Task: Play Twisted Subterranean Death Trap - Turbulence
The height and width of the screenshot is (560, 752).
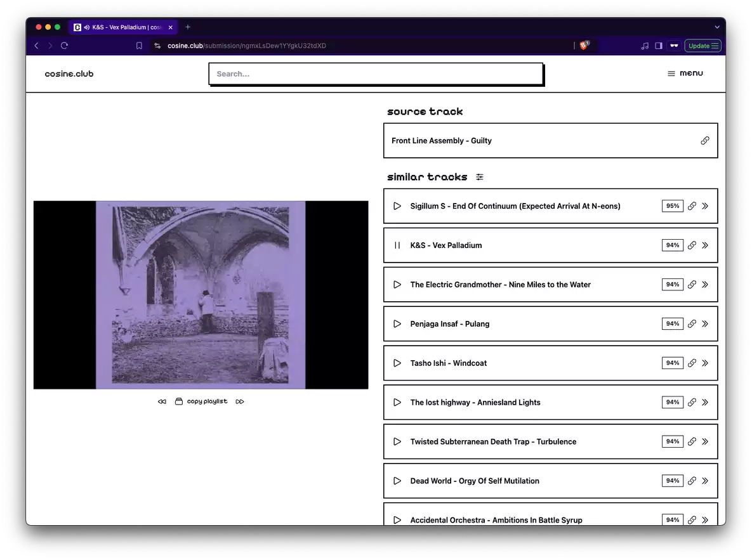Action: tap(397, 441)
